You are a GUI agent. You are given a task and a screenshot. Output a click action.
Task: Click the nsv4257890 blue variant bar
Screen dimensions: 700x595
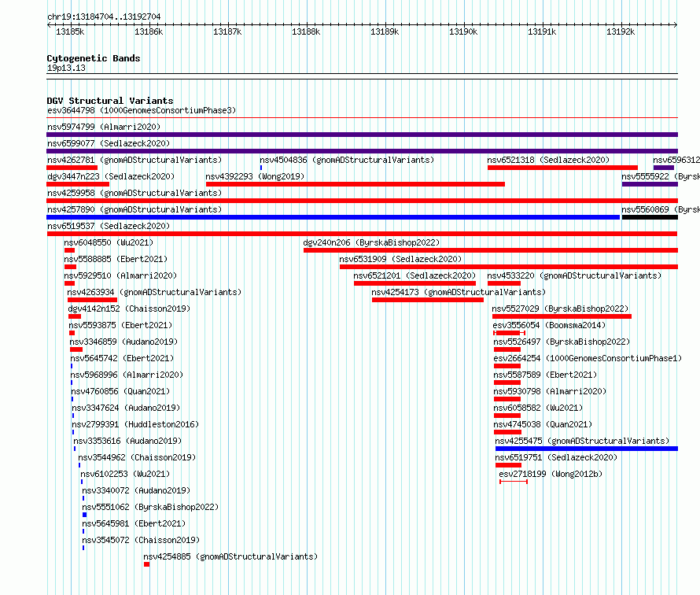point(333,217)
